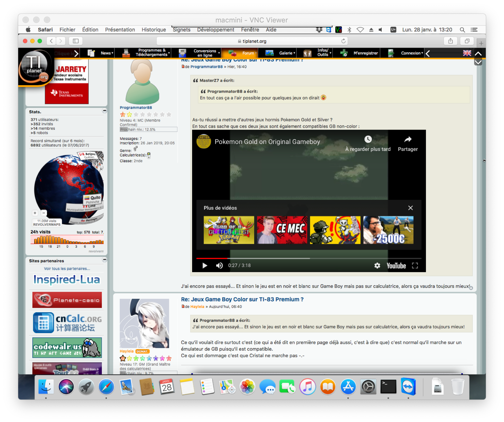Open Terminal from the Dock
504x422 pixels.
388,387
